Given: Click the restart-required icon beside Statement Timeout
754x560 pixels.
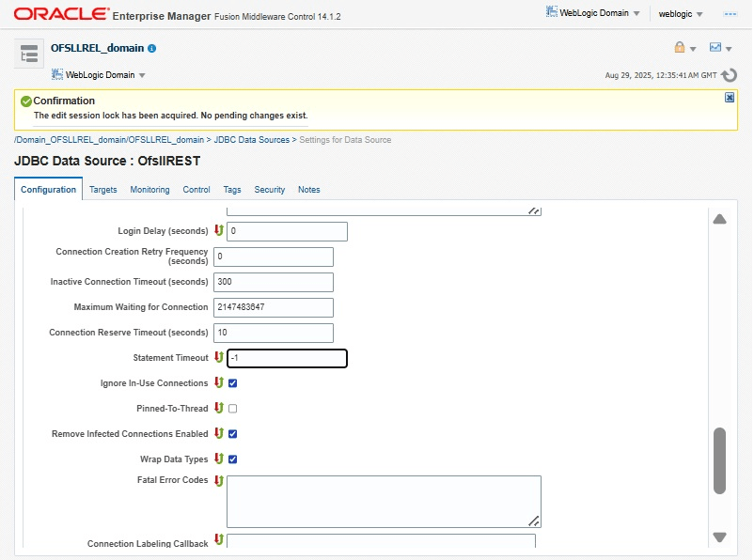Looking at the screenshot, I should (x=219, y=358).
